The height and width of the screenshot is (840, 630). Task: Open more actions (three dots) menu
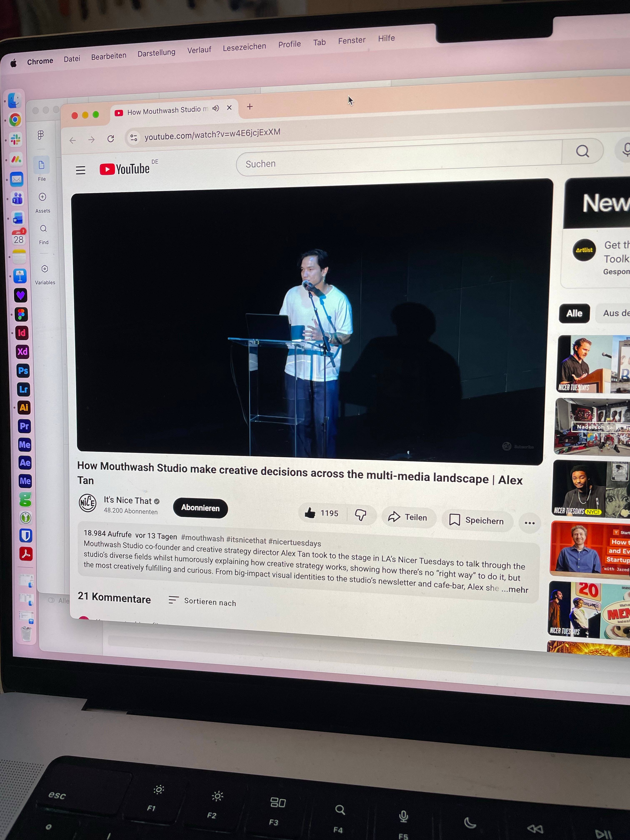coord(529,523)
